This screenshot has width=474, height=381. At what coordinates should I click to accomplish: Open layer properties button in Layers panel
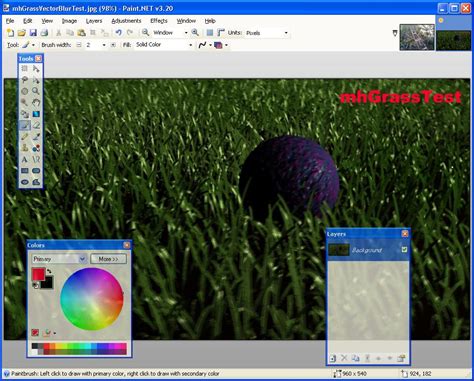tap(401, 358)
